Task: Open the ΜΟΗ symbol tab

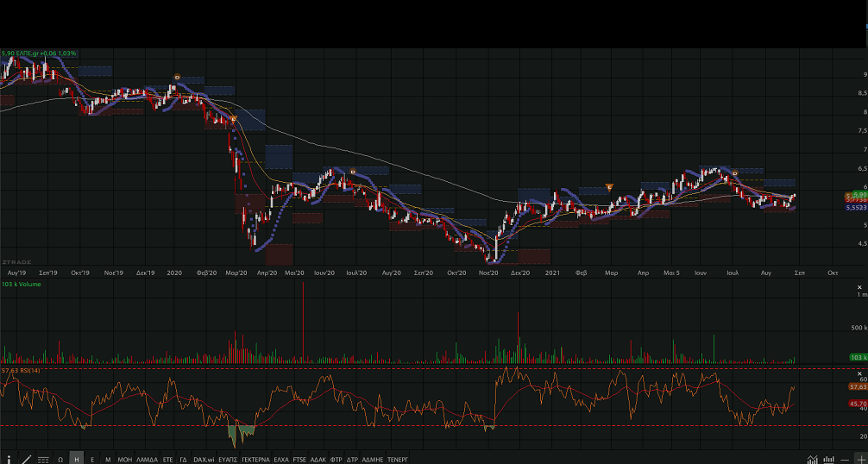Action: click(x=125, y=460)
